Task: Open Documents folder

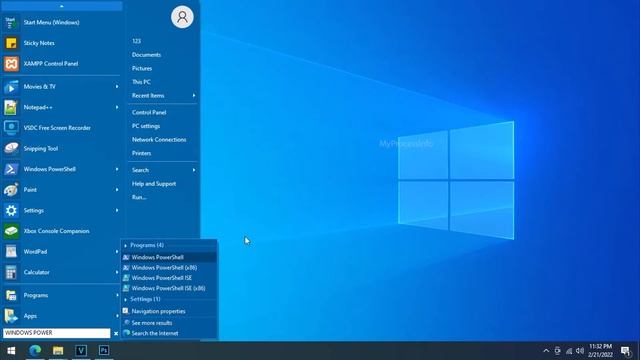Action: 146,55
